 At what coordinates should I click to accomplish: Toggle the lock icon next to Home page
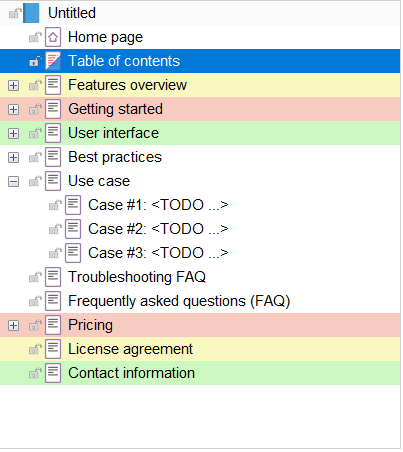(x=35, y=37)
